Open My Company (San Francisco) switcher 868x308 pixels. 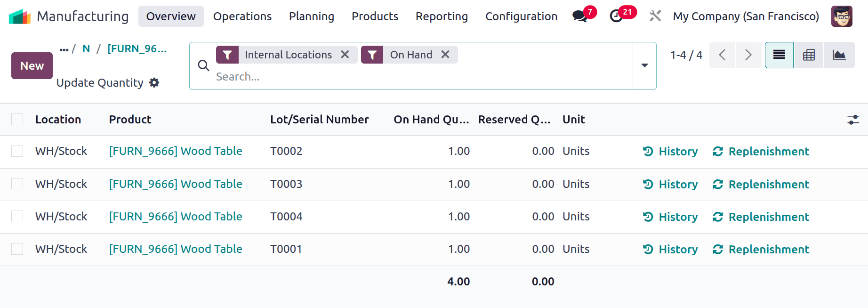click(746, 16)
